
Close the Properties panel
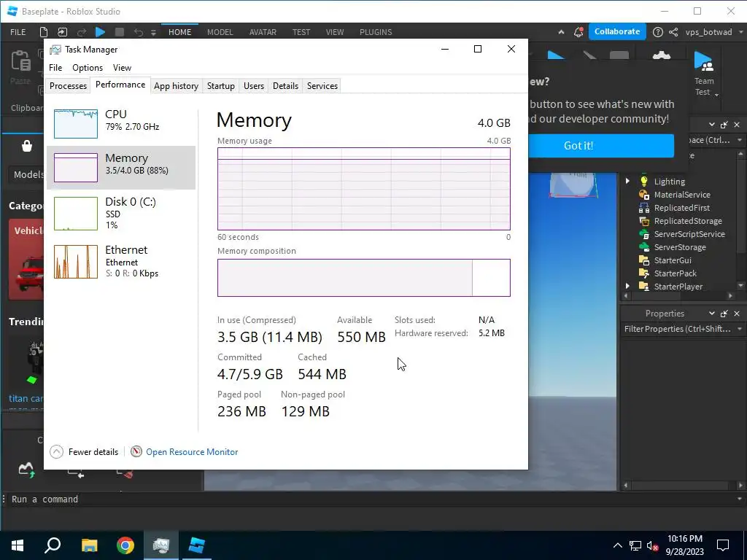coord(737,314)
